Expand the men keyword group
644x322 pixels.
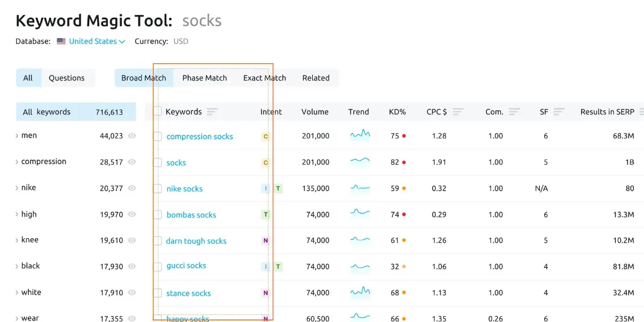coord(17,136)
